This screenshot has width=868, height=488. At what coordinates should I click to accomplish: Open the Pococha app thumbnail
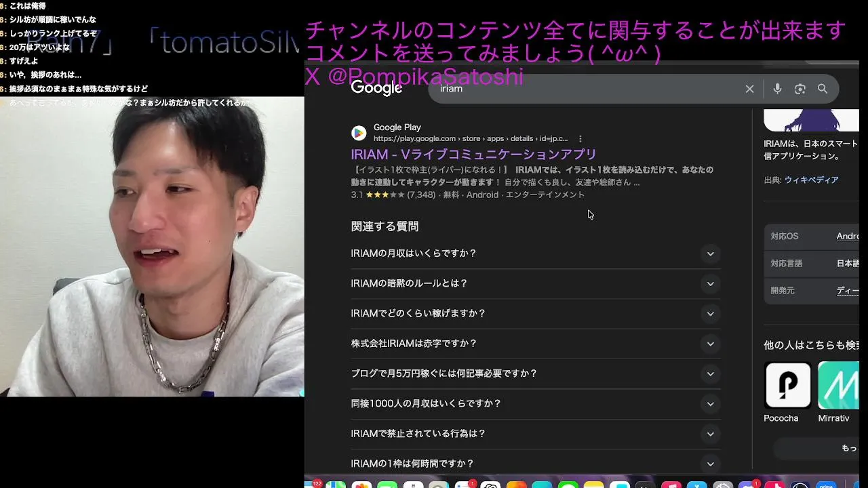click(787, 385)
